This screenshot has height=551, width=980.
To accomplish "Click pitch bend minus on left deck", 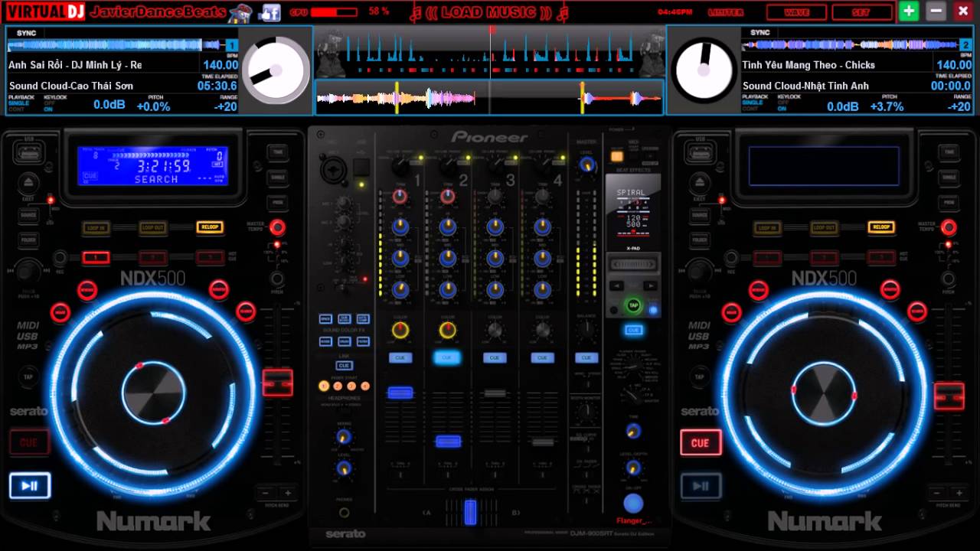I will tap(265, 494).
